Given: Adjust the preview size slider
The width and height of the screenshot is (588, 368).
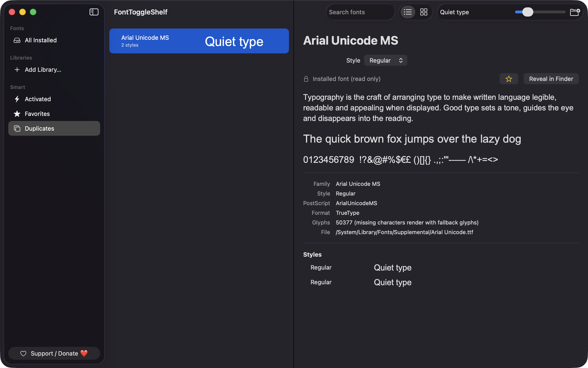Looking at the screenshot, I should 540,12.
